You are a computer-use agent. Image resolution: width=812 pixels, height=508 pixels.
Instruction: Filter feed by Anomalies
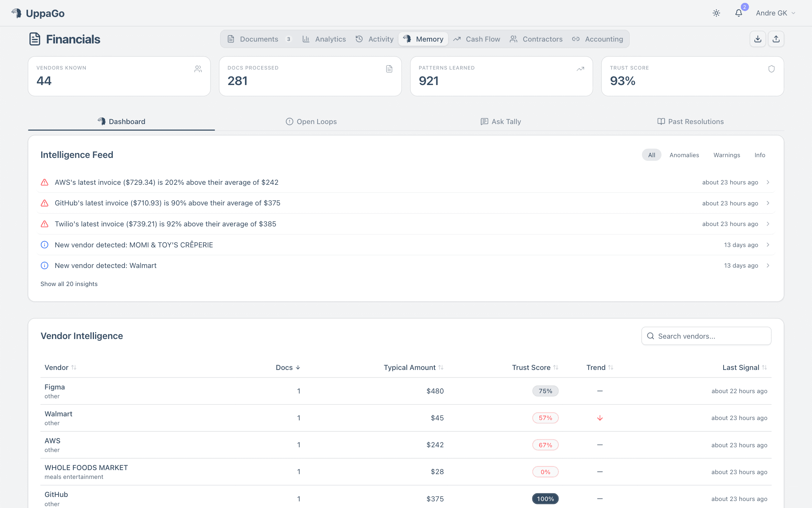(684, 155)
